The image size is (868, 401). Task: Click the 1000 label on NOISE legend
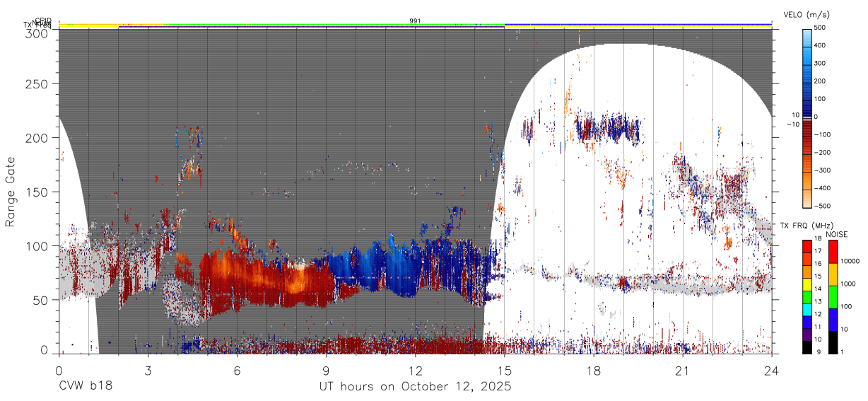(x=848, y=284)
